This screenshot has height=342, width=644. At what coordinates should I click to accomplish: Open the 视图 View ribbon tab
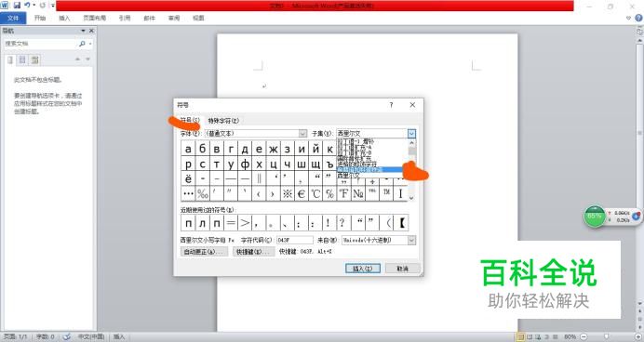pos(198,18)
